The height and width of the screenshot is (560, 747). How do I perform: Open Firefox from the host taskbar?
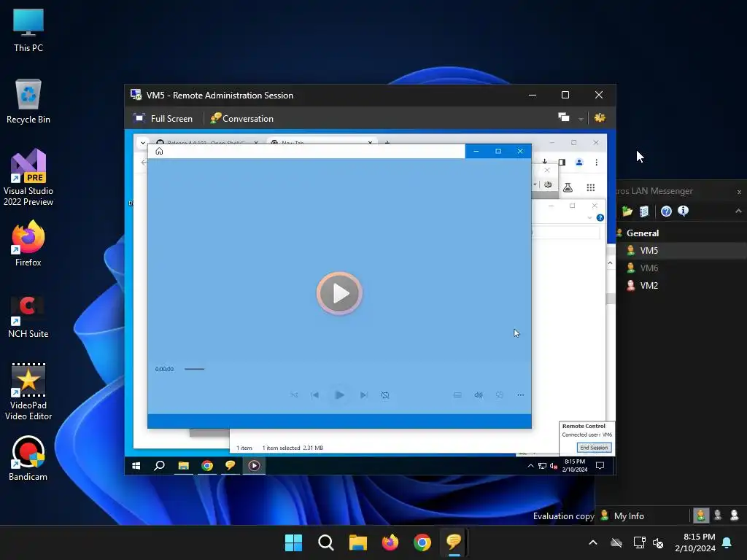pyautogui.click(x=390, y=542)
